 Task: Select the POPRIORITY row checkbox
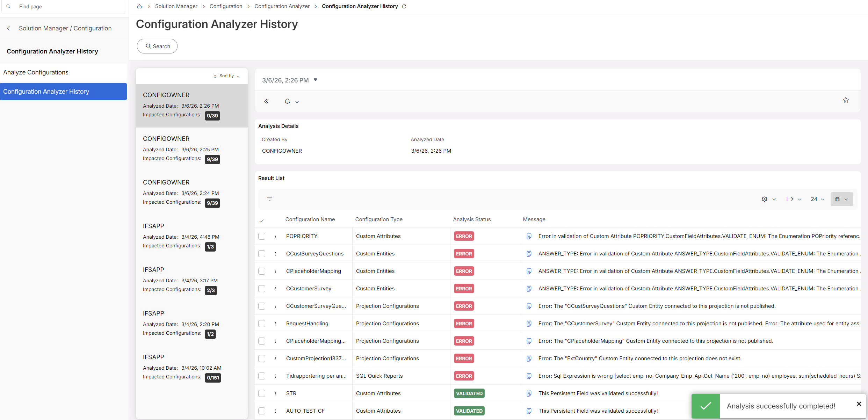pos(262,236)
